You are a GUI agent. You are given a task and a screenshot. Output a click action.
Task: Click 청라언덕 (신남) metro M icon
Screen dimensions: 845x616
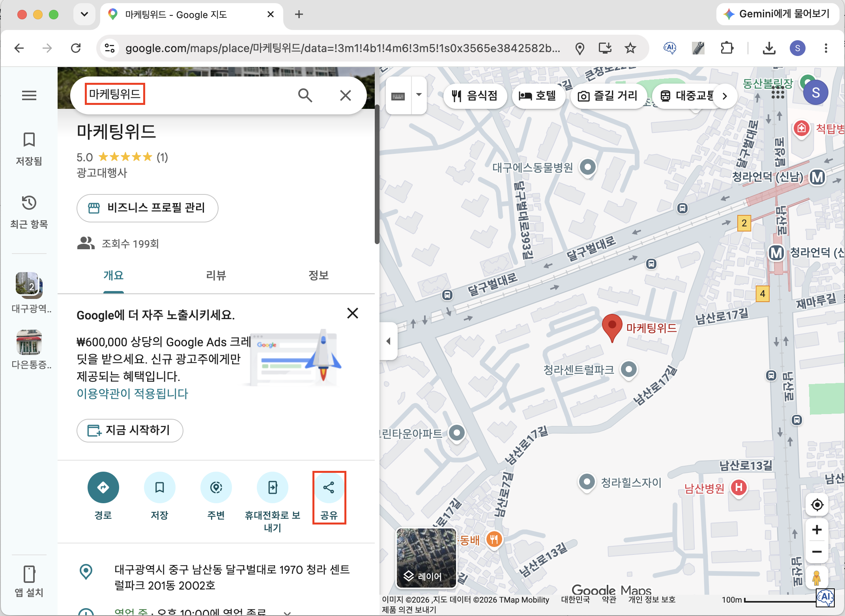[817, 177]
